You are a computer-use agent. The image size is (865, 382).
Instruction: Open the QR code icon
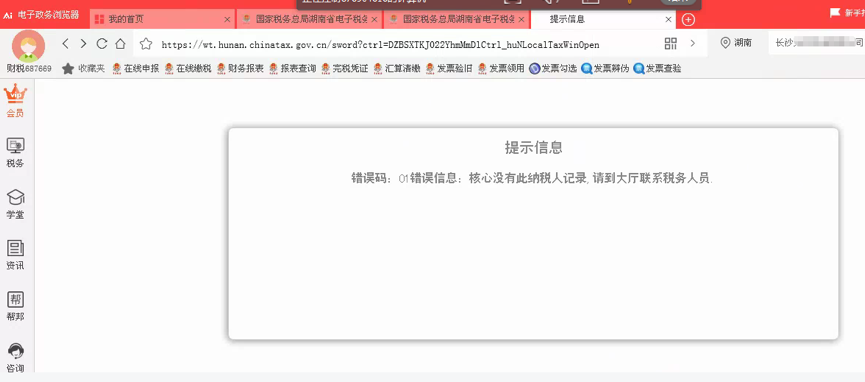(x=671, y=44)
